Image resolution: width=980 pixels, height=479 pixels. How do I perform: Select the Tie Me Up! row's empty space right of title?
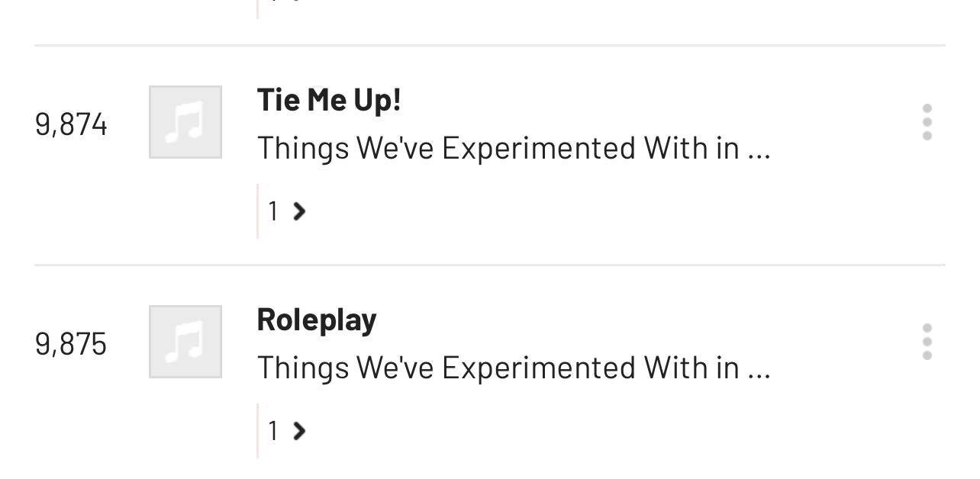click(649, 100)
